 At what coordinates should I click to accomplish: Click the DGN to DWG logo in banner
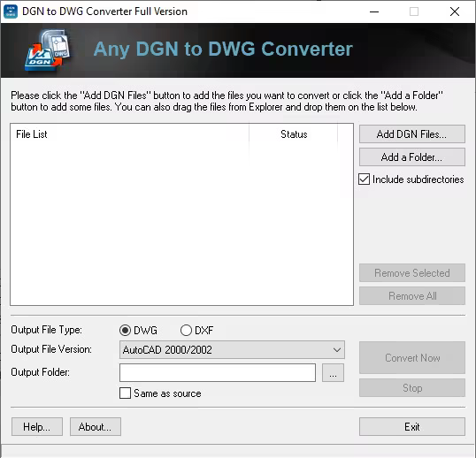[48, 50]
